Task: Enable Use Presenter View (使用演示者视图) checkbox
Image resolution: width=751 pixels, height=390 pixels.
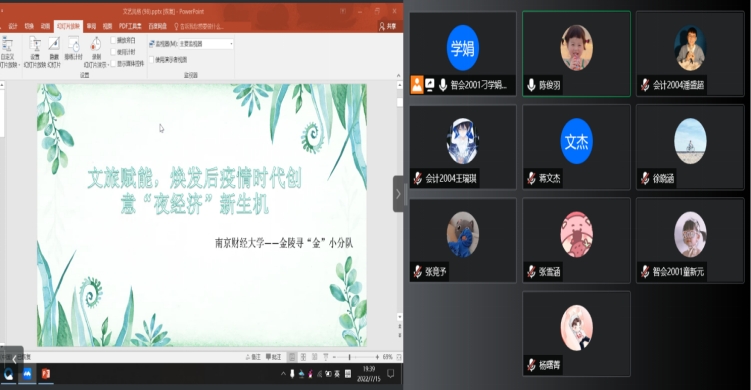Action: coord(151,59)
